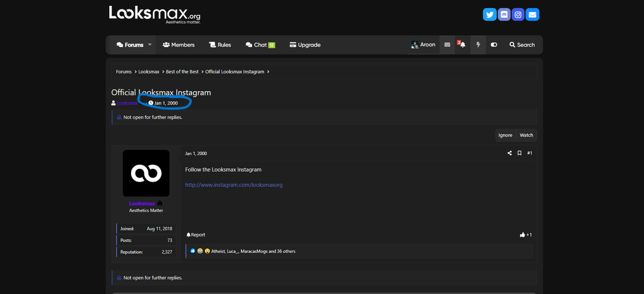The height and width of the screenshot is (294, 644).
Task: Follow the instagram.com/lookmaxorg link
Action: click(x=234, y=185)
